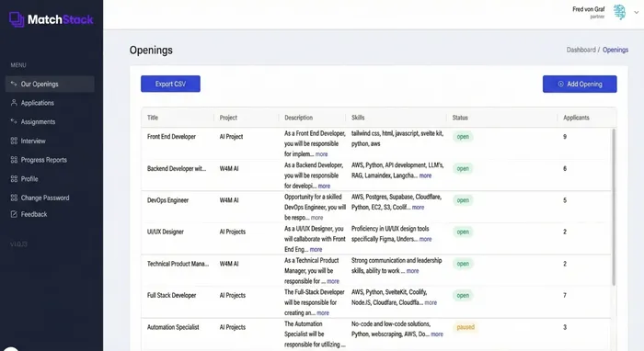Select the Automation Specialist title cell

173,327
